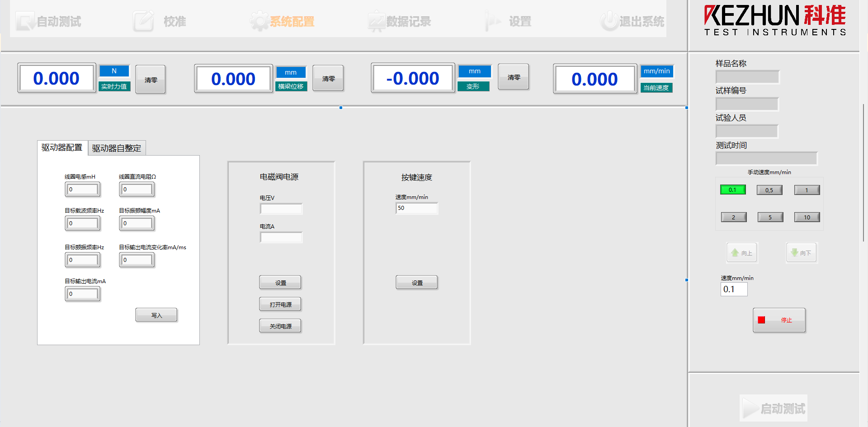
Task: Click the 线圈电感mH input field
Action: pyautogui.click(x=83, y=189)
